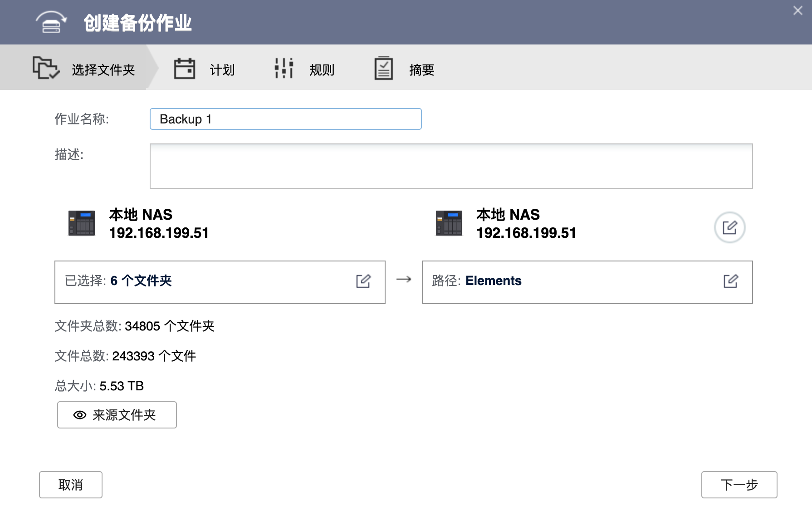Click the arrow between source and destination
This screenshot has width=812, height=512.
[404, 280]
